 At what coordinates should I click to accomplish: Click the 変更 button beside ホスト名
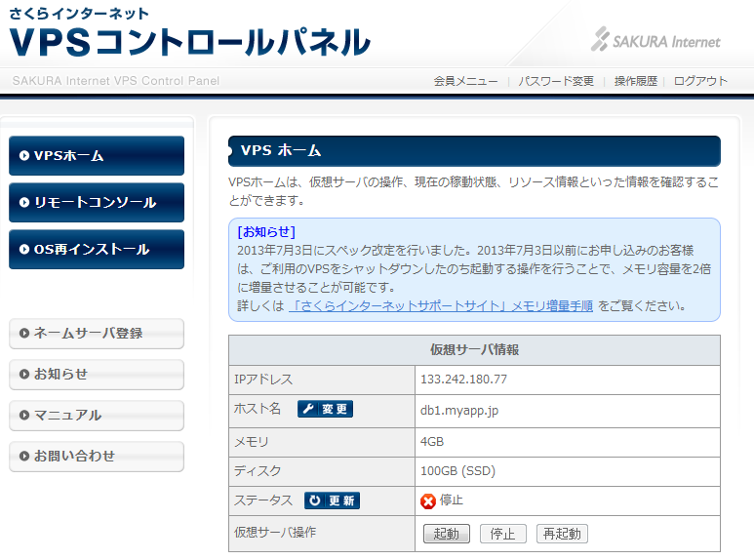click(x=325, y=409)
